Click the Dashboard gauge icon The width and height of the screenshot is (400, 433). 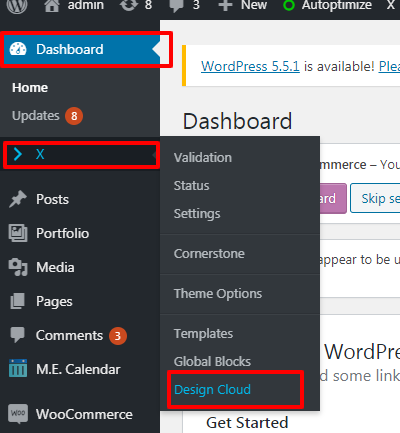pyautogui.click(x=18, y=49)
